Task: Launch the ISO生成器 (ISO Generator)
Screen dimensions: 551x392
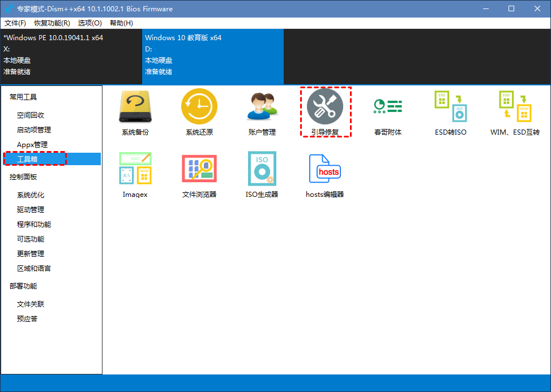Action: [262, 174]
